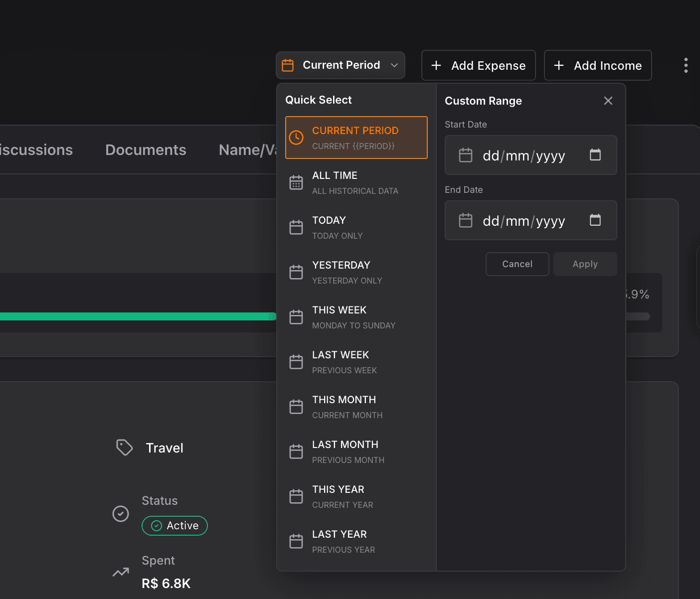Image resolution: width=700 pixels, height=599 pixels.
Task: Click the Apply button in Custom Range
Action: [585, 264]
